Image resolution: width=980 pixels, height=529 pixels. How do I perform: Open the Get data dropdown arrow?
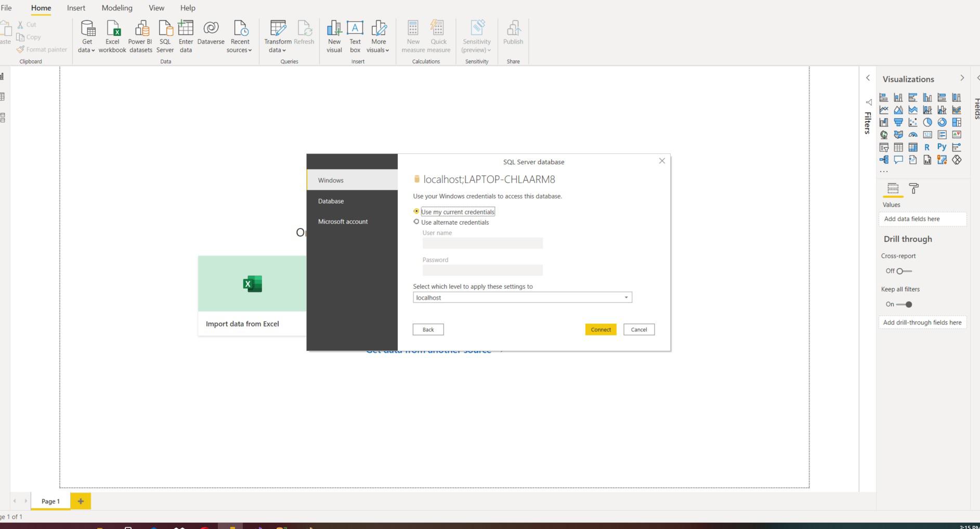click(93, 50)
